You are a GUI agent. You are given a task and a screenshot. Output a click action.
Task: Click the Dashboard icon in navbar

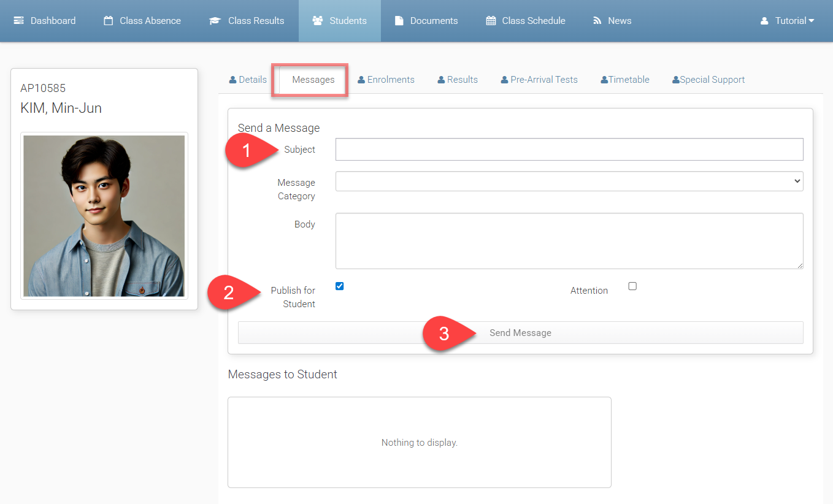pos(19,21)
